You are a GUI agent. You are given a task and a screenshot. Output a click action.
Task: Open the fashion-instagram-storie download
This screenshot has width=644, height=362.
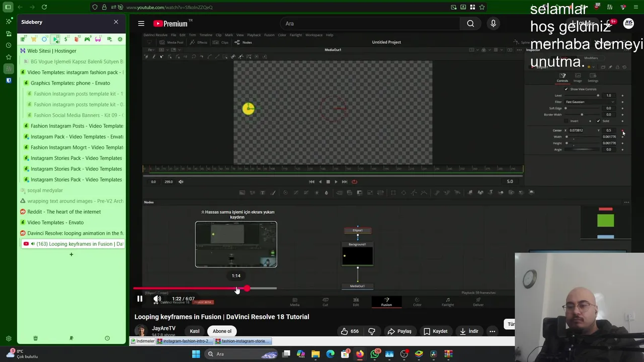tap(243, 341)
